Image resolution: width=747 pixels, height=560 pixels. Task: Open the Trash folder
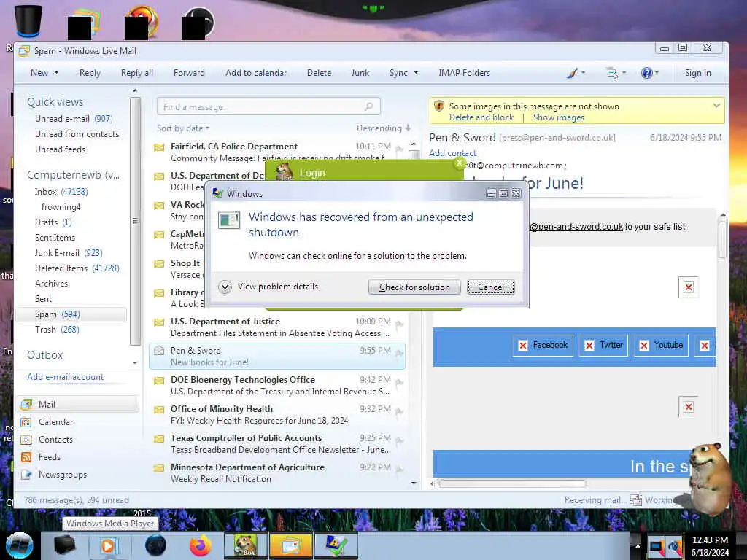[x=57, y=329]
